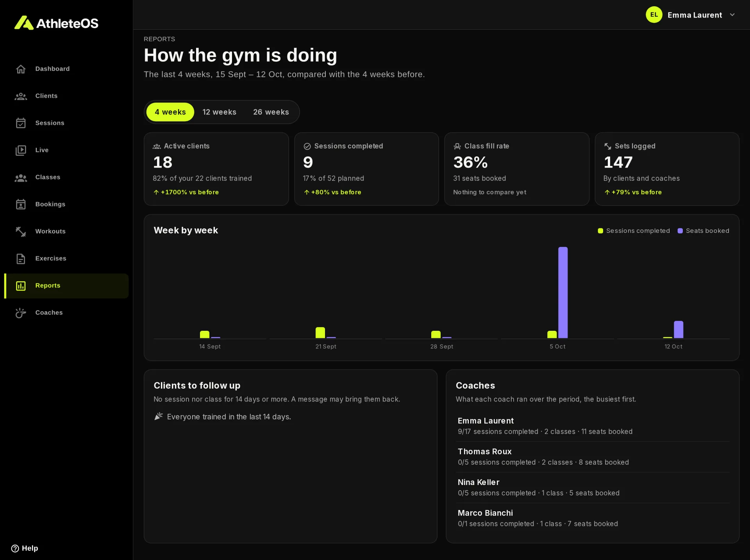Click the Clients people icon

tap(21, 96)
